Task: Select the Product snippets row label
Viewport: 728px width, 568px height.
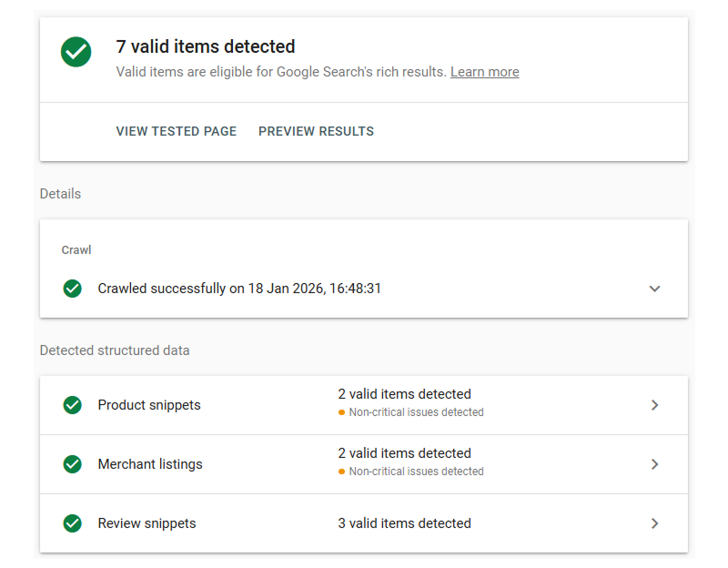Action: 149,405
